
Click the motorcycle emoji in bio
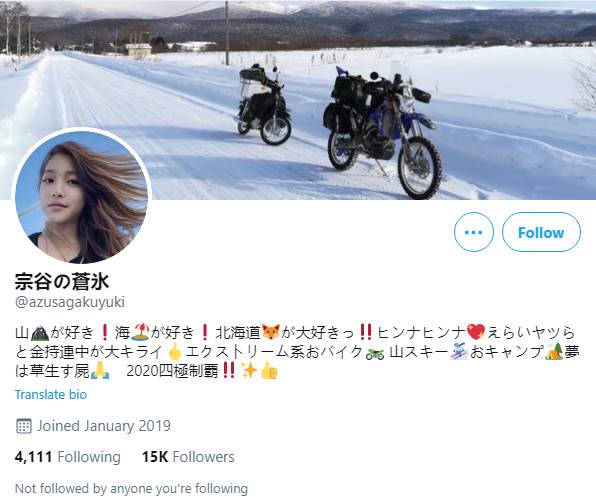point(375,352)
